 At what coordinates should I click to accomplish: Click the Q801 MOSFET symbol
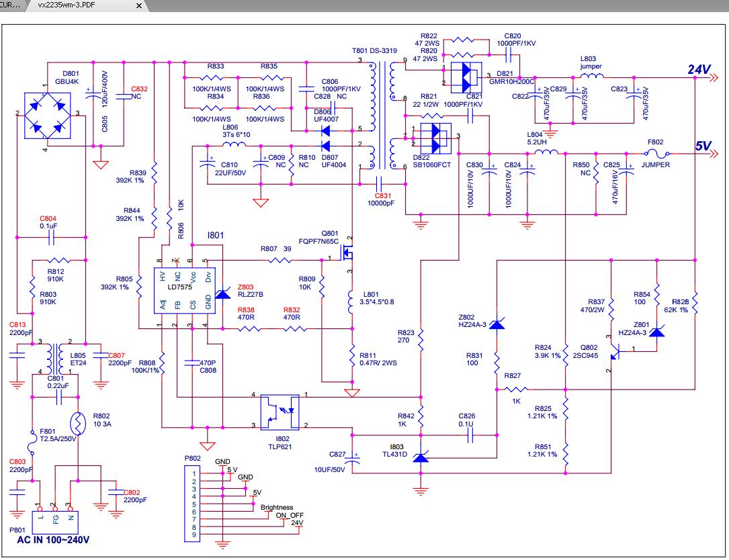tap(347, 254)
